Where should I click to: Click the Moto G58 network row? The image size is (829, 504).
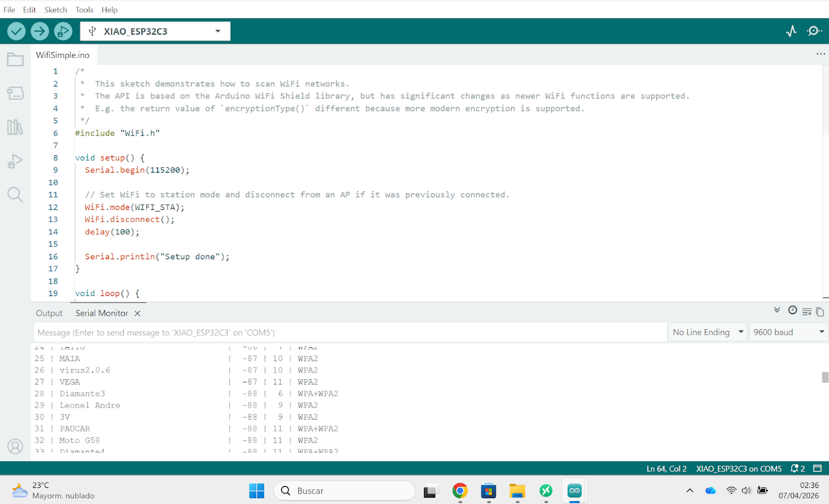click(x=176, y=441)
